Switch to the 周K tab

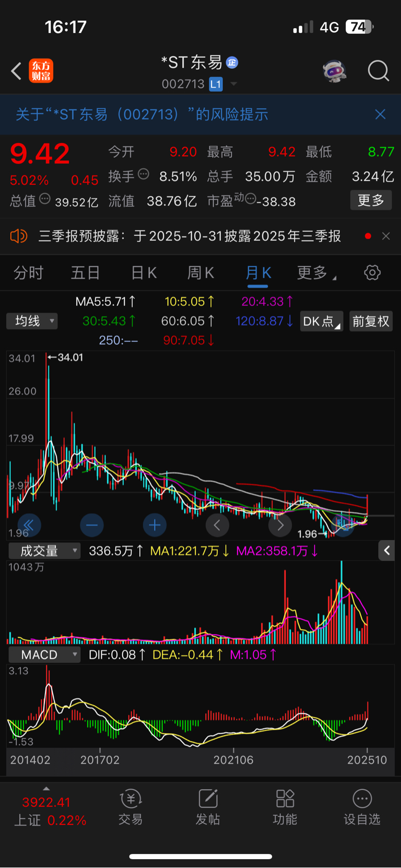tap(200, 272)
